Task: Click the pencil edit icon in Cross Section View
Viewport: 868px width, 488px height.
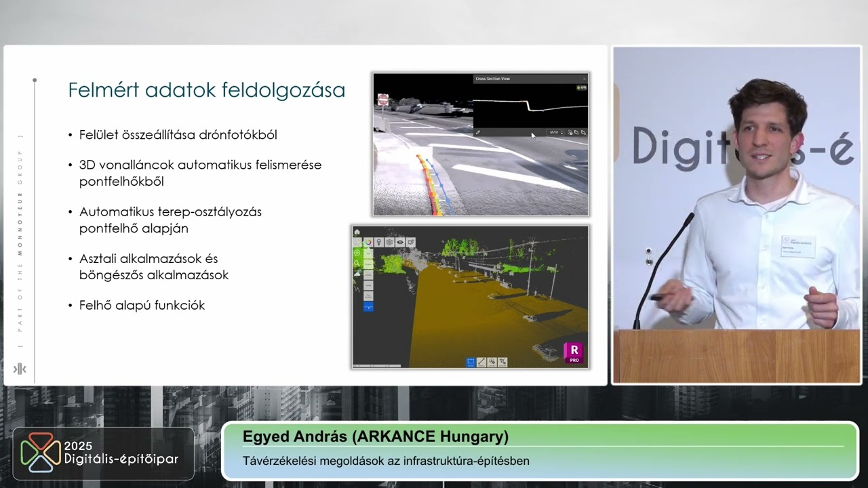Action: 478,132
